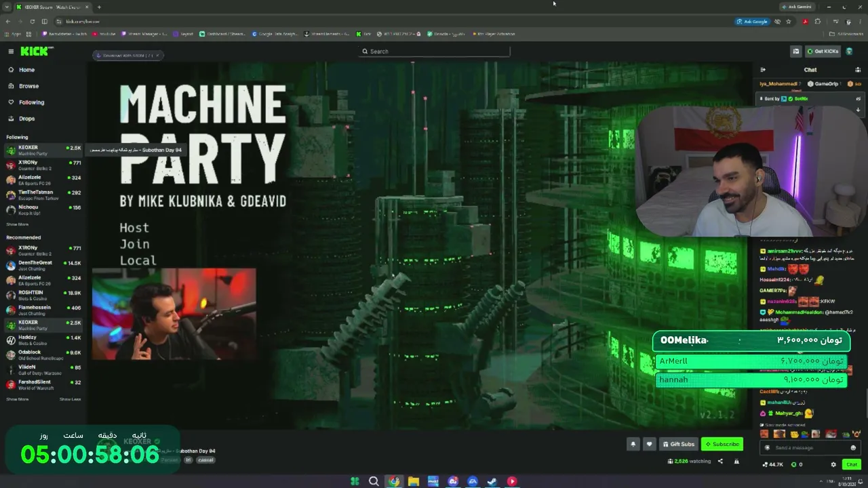Open ROSHTEIN in Recommended list
Screen dimensions: 868x488
43,296
